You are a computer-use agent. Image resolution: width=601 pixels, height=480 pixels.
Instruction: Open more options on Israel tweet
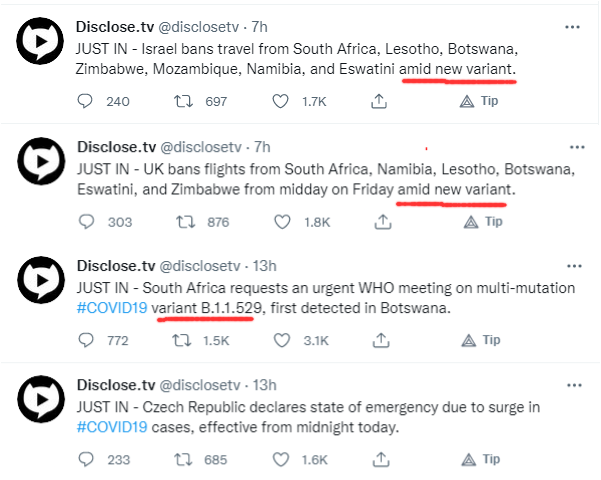tap(572, 27)
